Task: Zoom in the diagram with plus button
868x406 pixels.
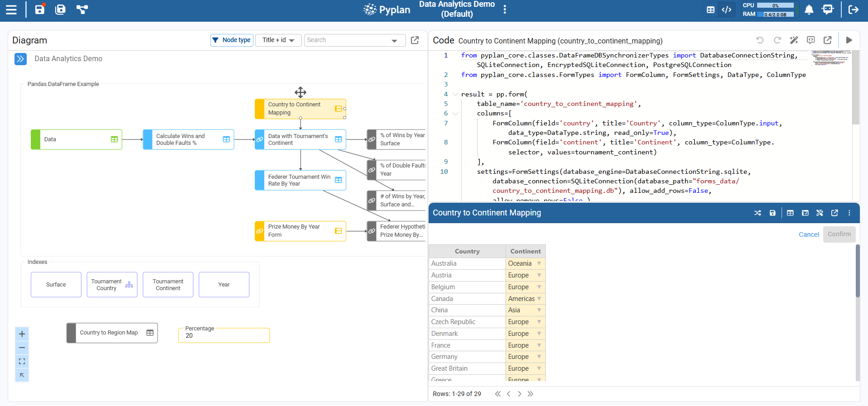Action: coord(22,334)
